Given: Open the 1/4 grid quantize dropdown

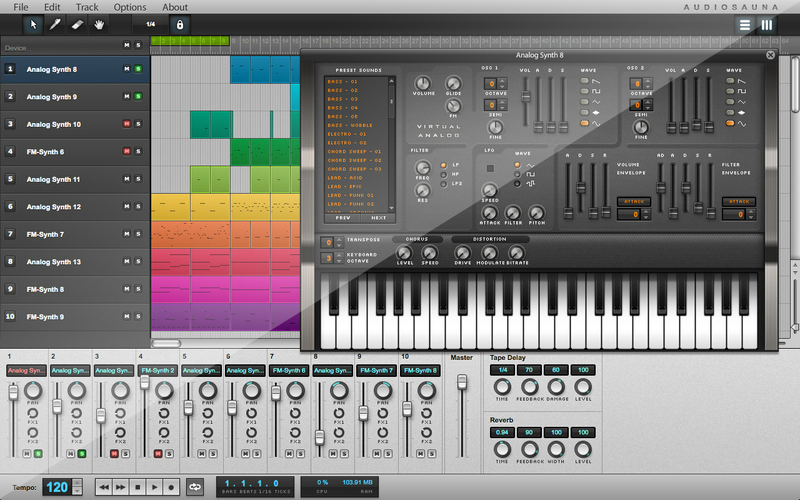Looking at the screenshot, I should click(x=150, y=24).
